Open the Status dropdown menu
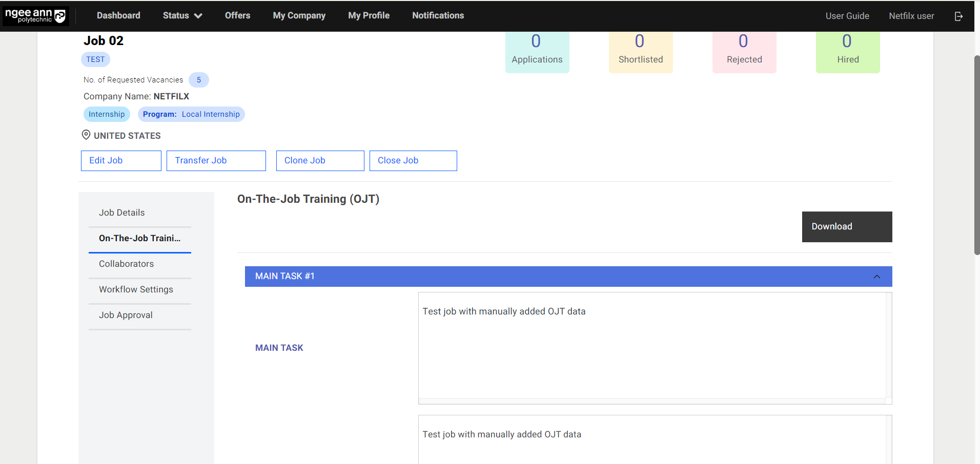980x464 pixels. coord(182,16)
